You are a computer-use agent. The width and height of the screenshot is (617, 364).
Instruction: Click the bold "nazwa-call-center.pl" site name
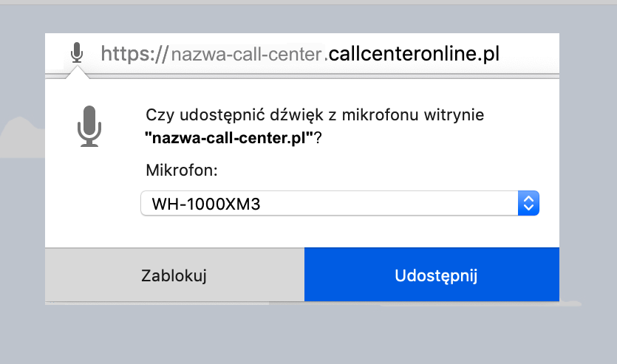click(231, 137)
